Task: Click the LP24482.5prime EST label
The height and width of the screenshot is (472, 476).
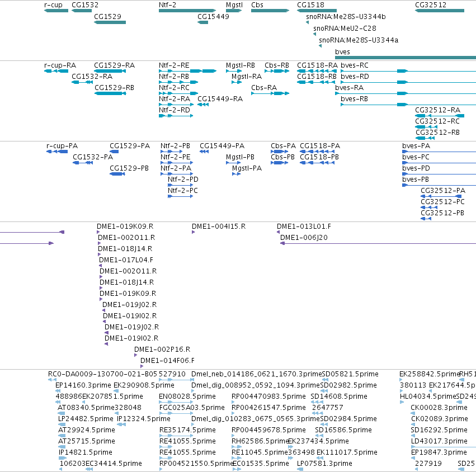Action: click(86, 418)
